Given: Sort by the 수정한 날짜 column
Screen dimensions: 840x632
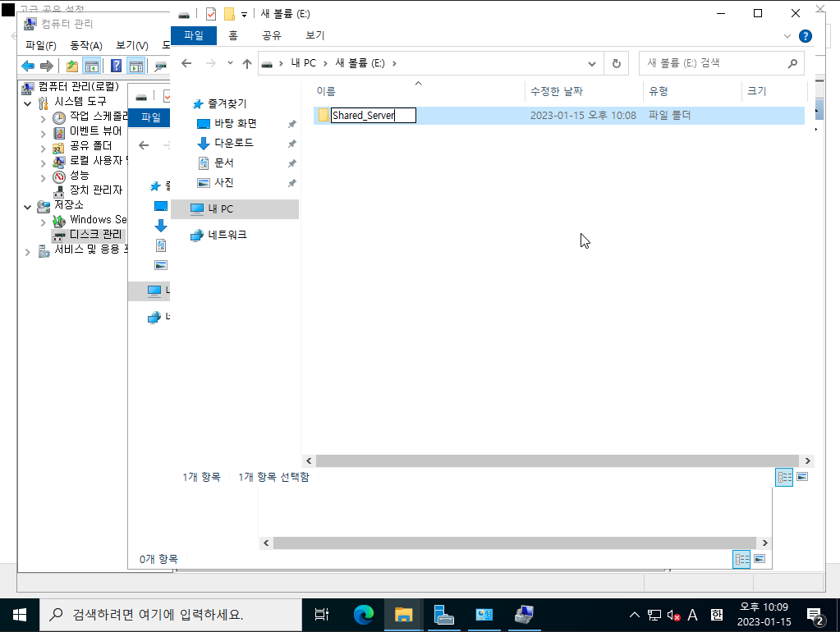Looking at the screenshot, I should point(556,92).
